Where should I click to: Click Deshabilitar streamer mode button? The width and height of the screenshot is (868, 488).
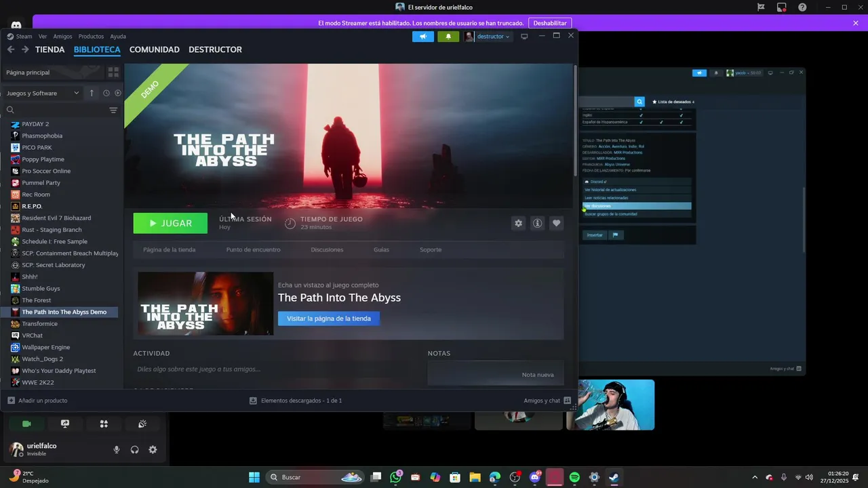click(x=550, y=23)
